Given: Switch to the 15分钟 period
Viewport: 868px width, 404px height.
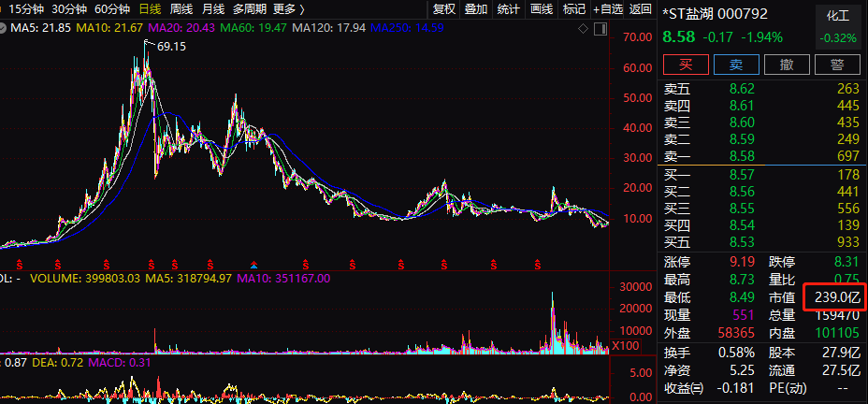Looking at the screenshot, I should 28,8.
